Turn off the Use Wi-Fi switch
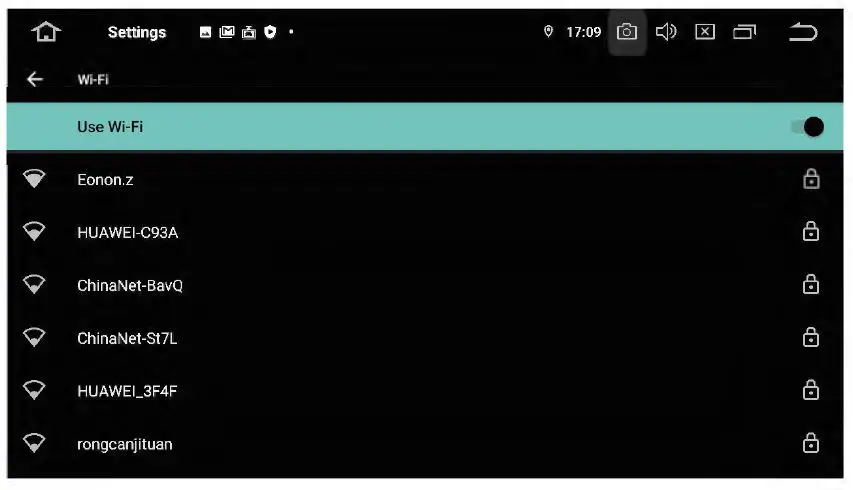The width and height of the screenshot is (853, 490). tap(808, 127)
